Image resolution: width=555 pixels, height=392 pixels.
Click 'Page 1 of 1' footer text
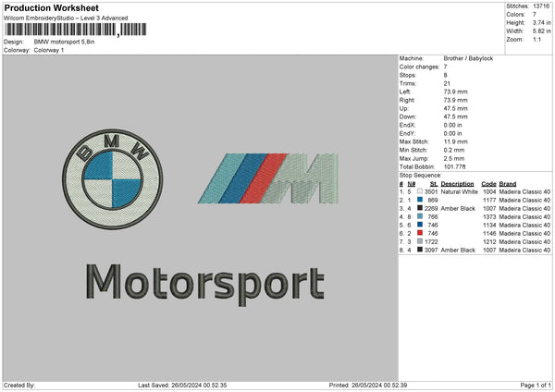[x=536, y=385]
